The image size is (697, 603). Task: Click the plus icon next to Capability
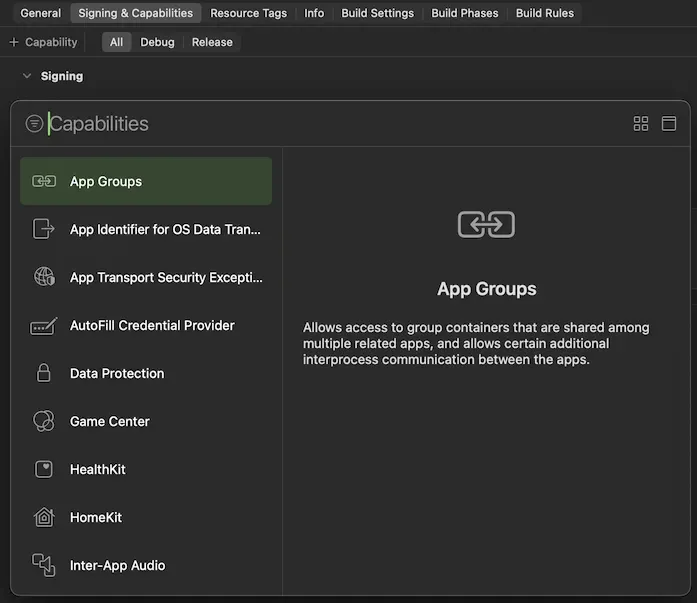coord(14,42)
